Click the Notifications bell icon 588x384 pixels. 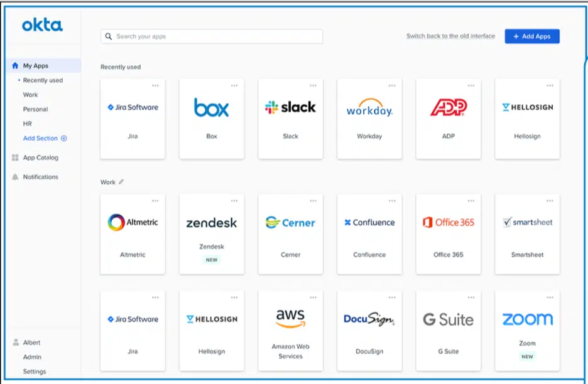click(x=15, y=177)
